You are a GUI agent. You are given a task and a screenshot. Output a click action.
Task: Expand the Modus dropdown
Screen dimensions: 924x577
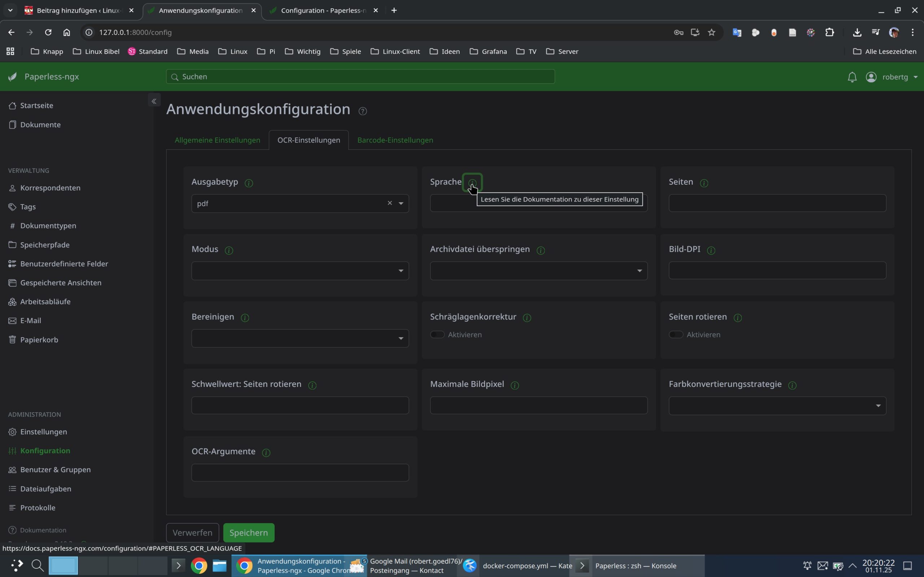tap(300, 271)
